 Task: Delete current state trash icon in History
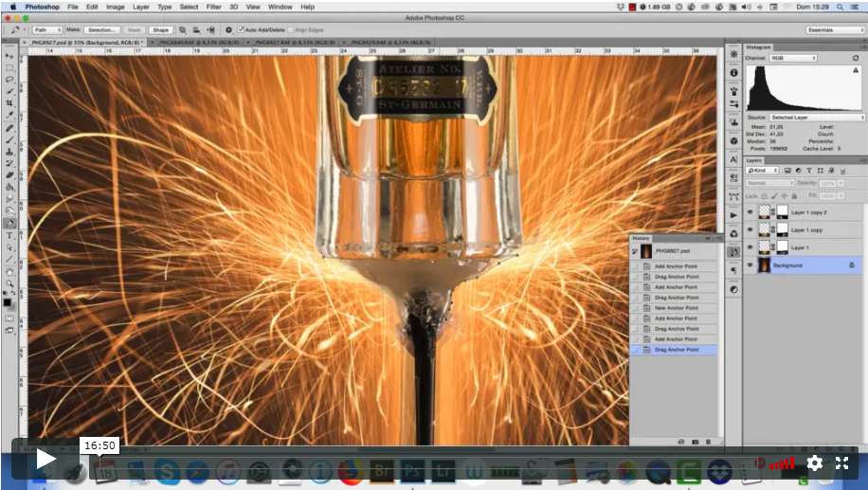click(x=708, y=442)
